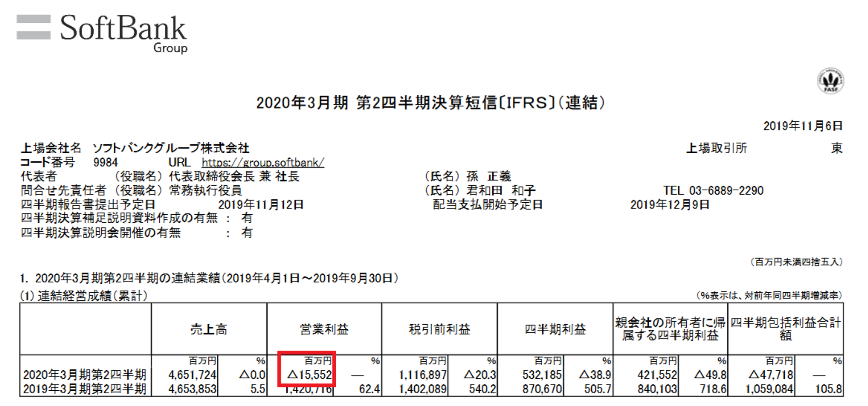
Task: Click the 営業利益 column header
Action: (324, 329)
